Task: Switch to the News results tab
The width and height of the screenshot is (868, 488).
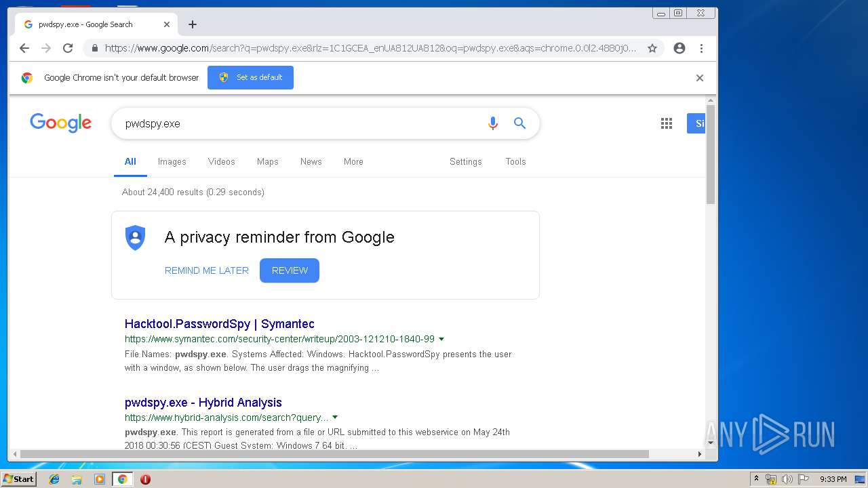Action: (311, 162)
